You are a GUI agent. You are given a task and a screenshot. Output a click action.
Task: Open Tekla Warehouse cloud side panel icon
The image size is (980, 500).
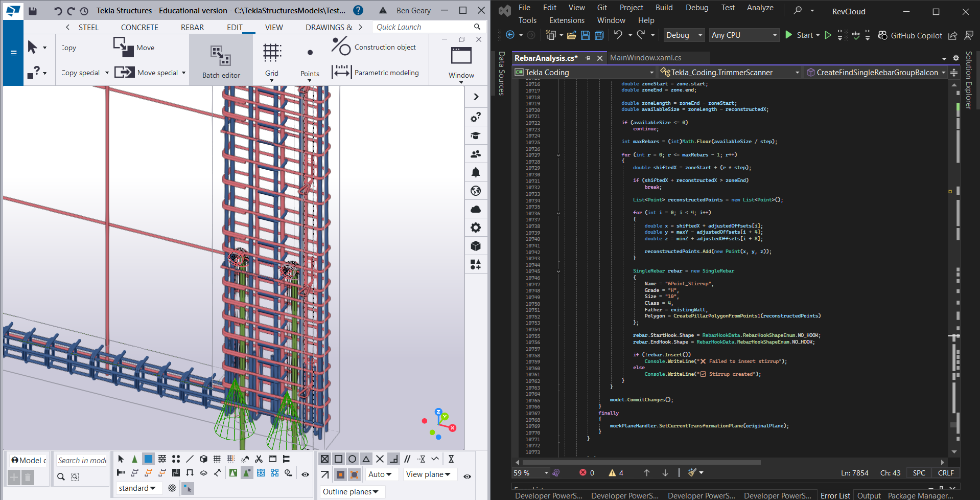[x=476, y=209]
